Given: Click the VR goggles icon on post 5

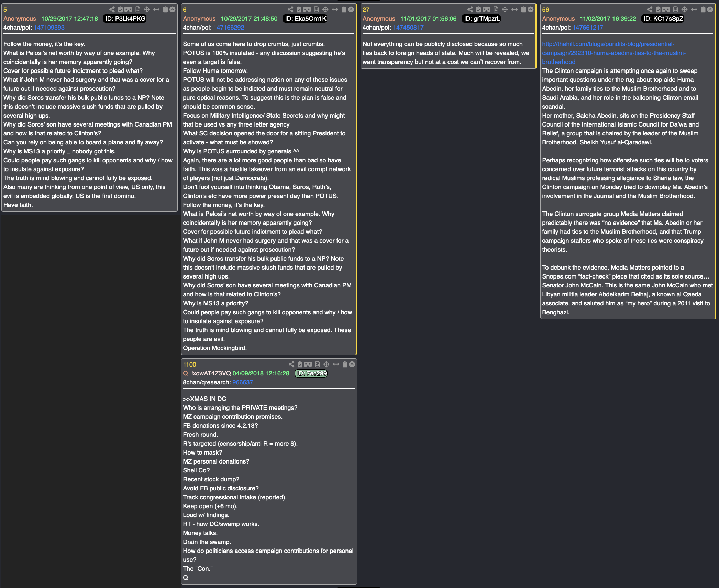Looking at the screenshot, I should click(x=128, y=9).
